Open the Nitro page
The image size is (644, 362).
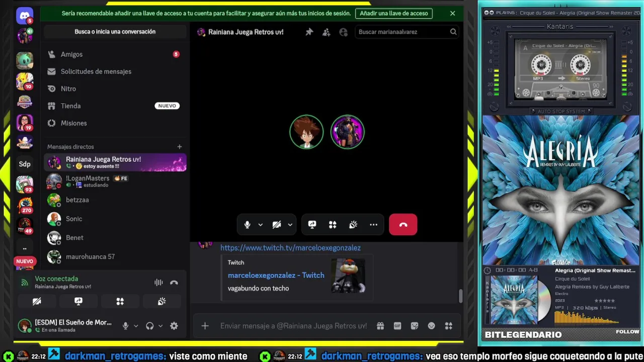click(115, 88)
